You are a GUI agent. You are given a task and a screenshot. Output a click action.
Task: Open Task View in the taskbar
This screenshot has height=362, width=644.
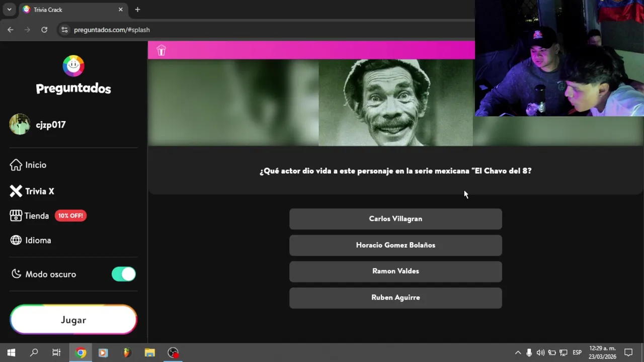[56, 352]
